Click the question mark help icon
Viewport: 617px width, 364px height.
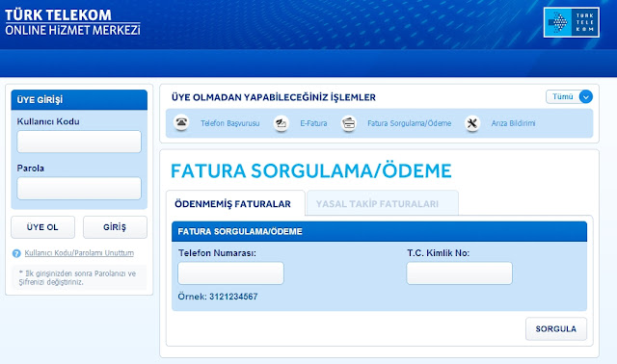[16, 253]
